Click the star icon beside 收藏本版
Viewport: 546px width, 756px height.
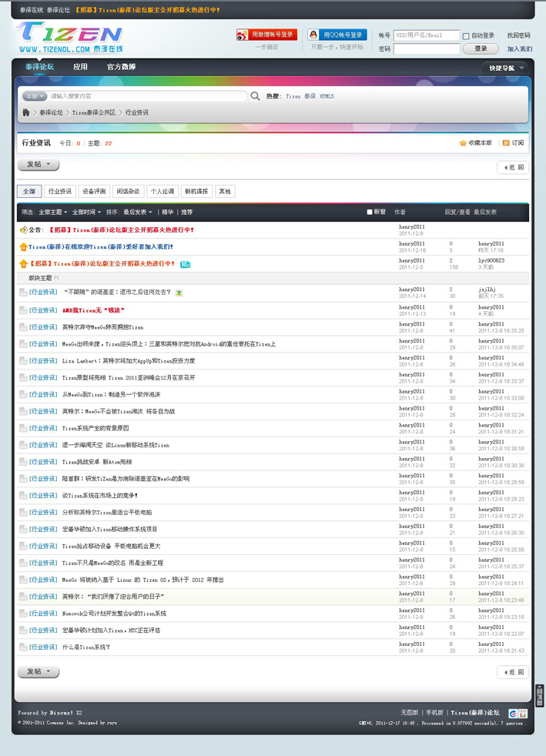463,143
